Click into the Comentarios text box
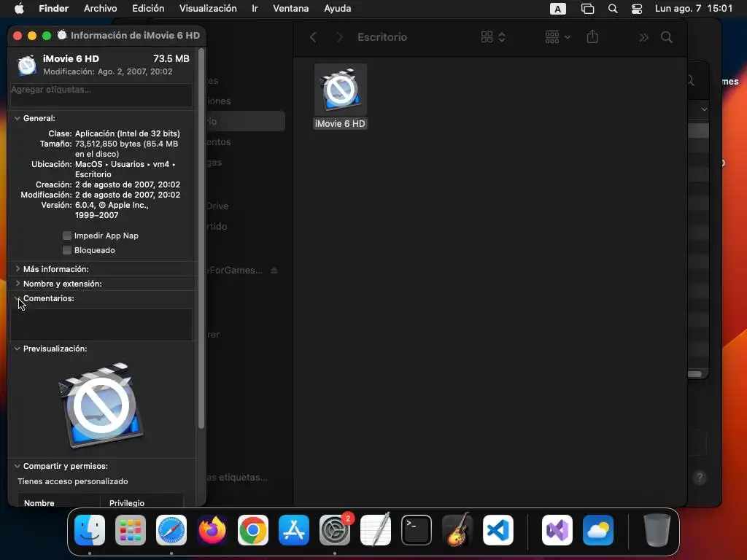 (x=101, y=324)
